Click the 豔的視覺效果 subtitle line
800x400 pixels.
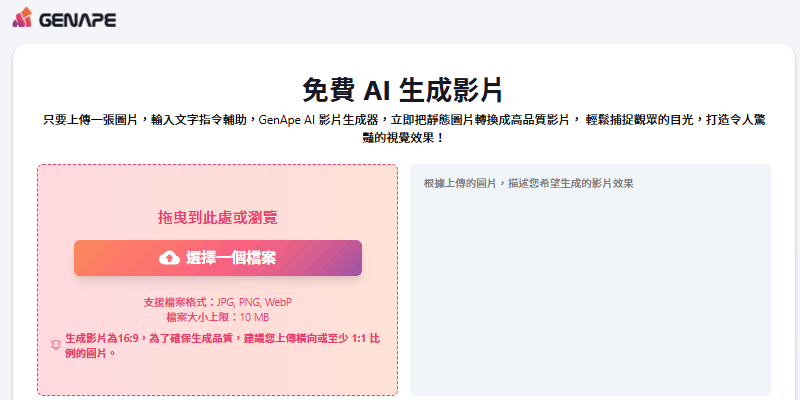pyautogui.click(x=404, y=138)
